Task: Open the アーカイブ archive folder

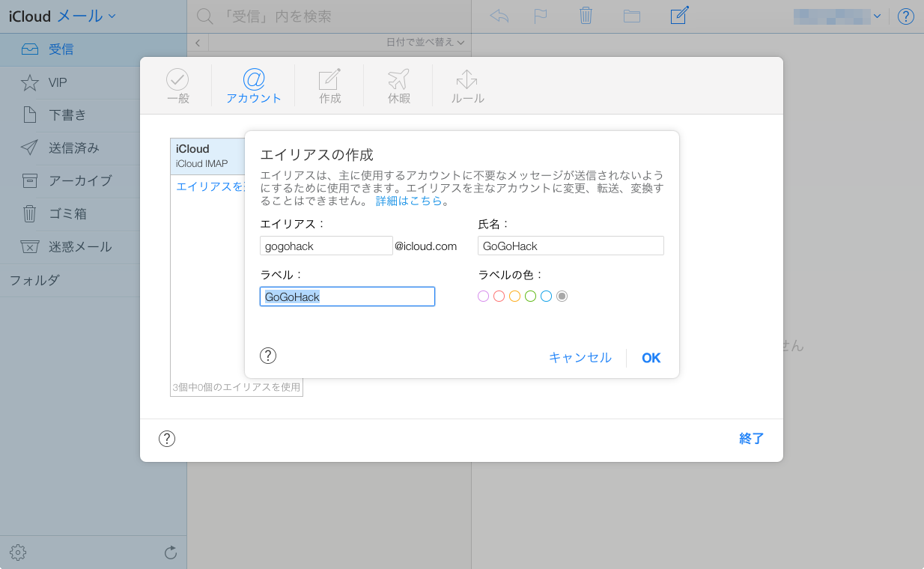Action: pos(93,181)
